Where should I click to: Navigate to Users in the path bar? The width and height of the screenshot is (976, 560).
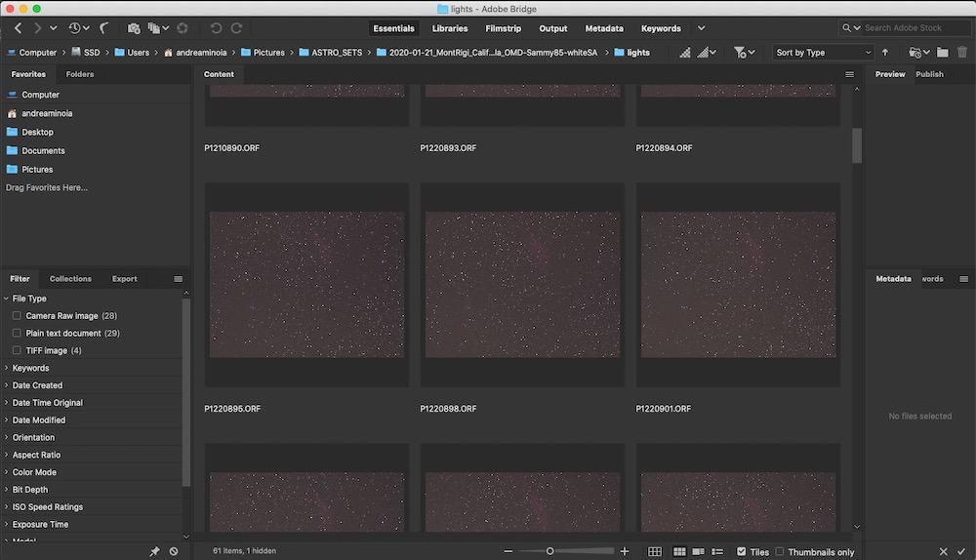click(x=132, y=53)
